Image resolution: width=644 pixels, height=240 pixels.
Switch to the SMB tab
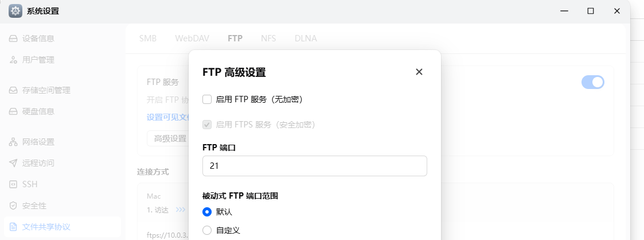148,38
